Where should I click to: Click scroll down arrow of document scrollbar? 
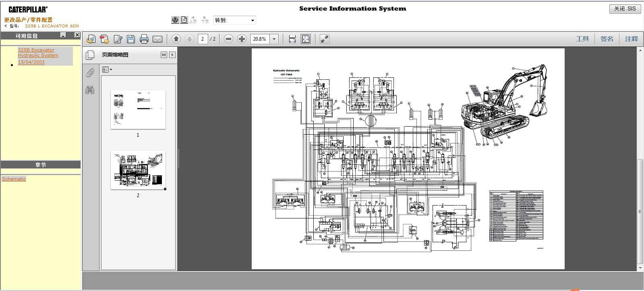point(640,268)
